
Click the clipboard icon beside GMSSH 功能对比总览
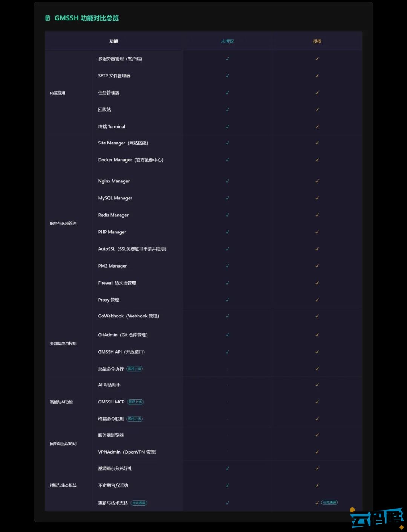coord(47,18)
